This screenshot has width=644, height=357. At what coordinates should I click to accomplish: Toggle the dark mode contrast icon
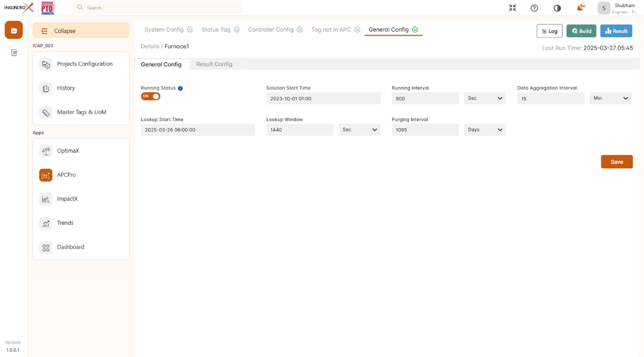click(x=557, y=8)
